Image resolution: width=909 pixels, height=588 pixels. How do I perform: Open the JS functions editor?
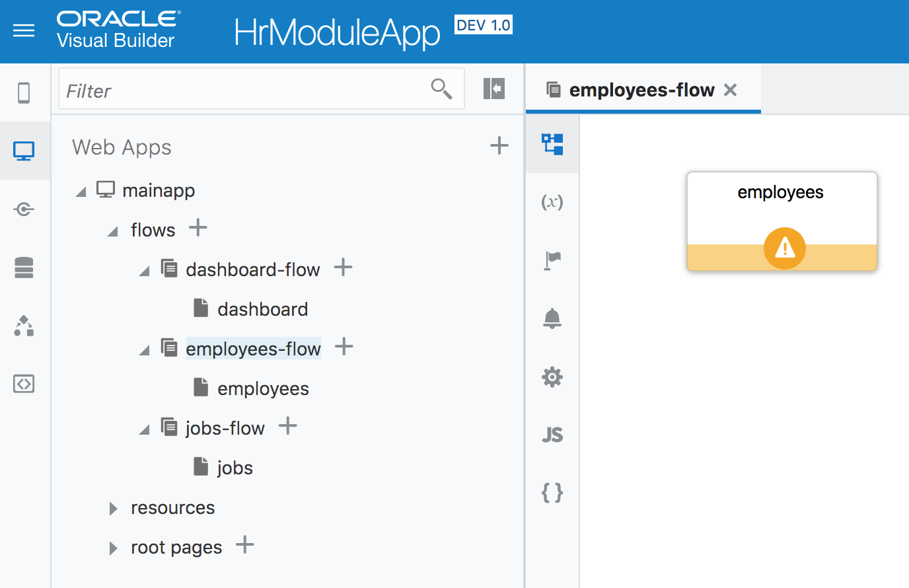(552, 434)
